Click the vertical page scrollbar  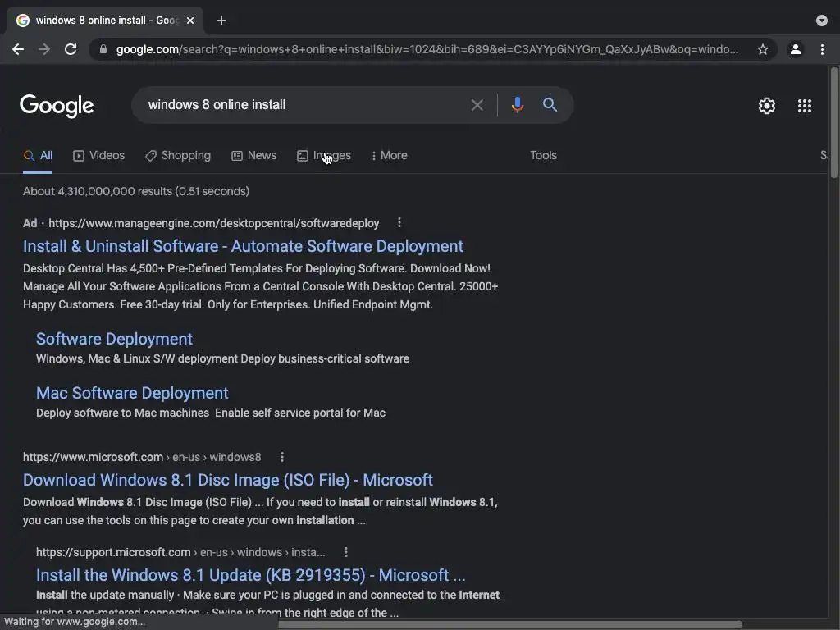pyautogui.click(x=833, y=123)
